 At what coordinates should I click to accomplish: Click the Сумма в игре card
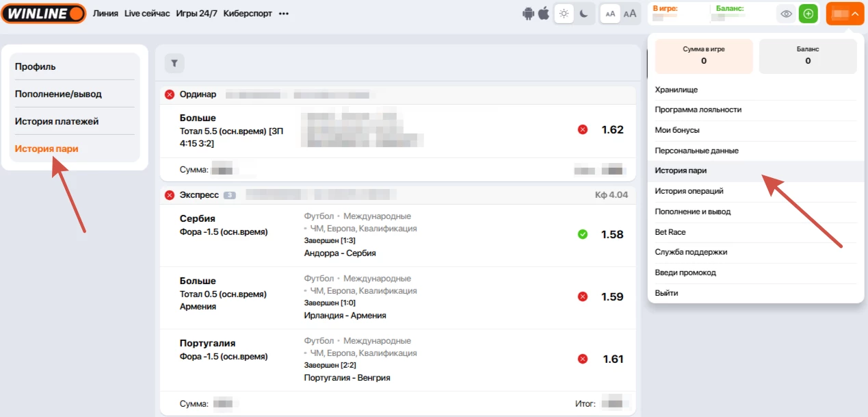coord(703,56)
